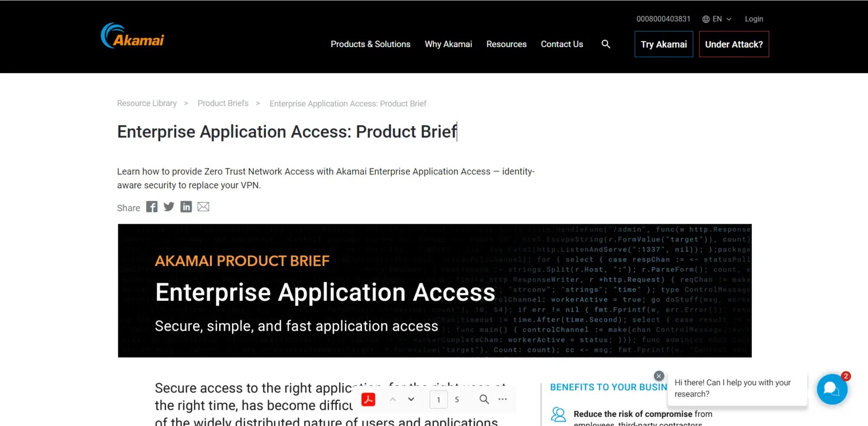Go to Product Briefs breadcrumb

pos(223,103)
